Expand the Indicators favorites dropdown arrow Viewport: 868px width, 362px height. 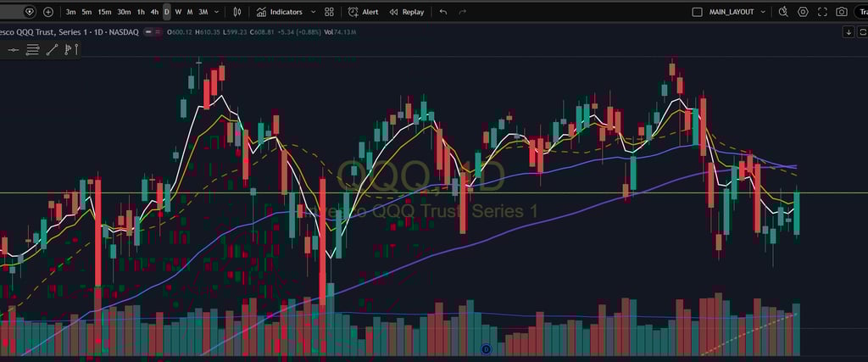click(314, 12)
